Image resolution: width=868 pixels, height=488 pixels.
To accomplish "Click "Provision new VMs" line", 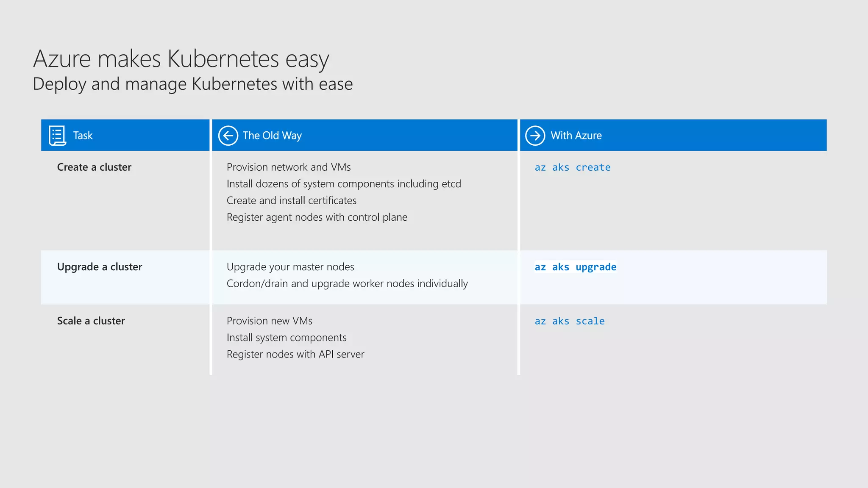I will [x=270, y=321].
